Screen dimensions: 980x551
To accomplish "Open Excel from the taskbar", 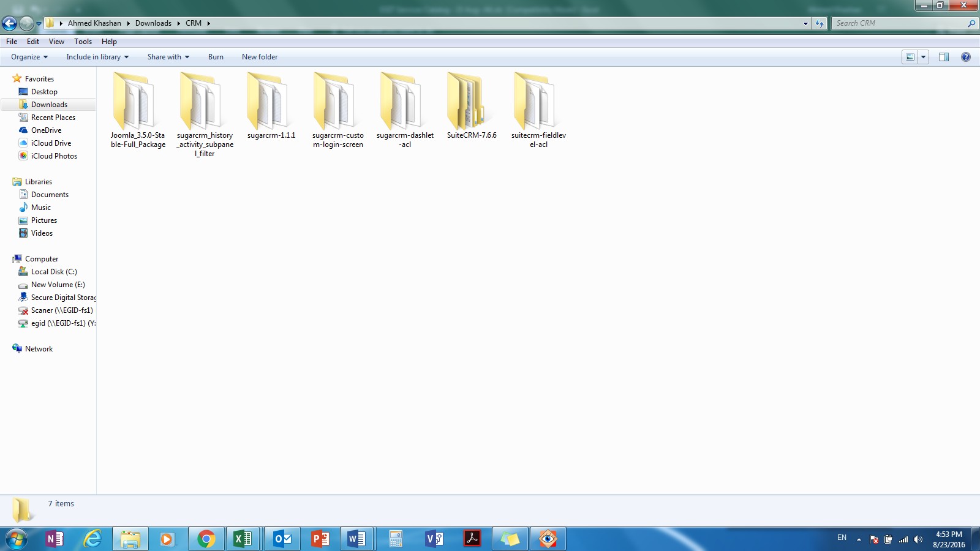I will 243,539.
